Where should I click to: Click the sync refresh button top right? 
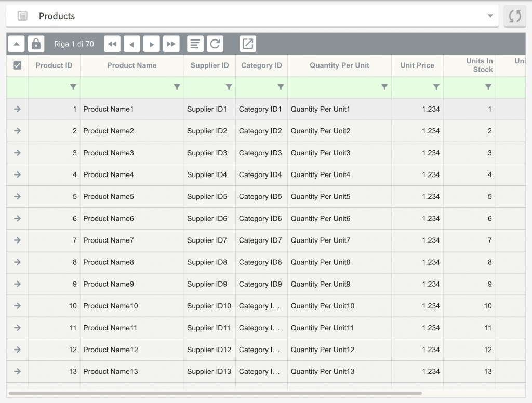click(x=515, y=16)
